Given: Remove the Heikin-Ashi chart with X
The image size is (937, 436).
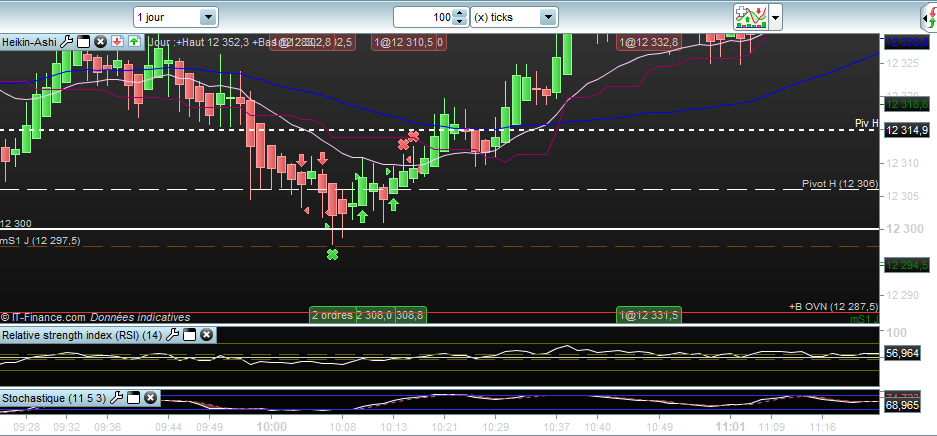Looking at the screenshot, I should coord(100,42).
